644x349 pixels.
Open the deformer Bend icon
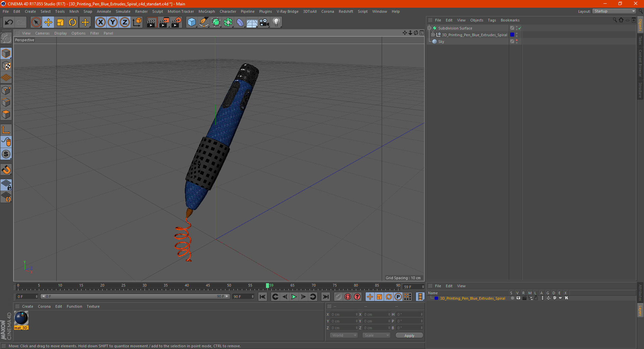240,22
